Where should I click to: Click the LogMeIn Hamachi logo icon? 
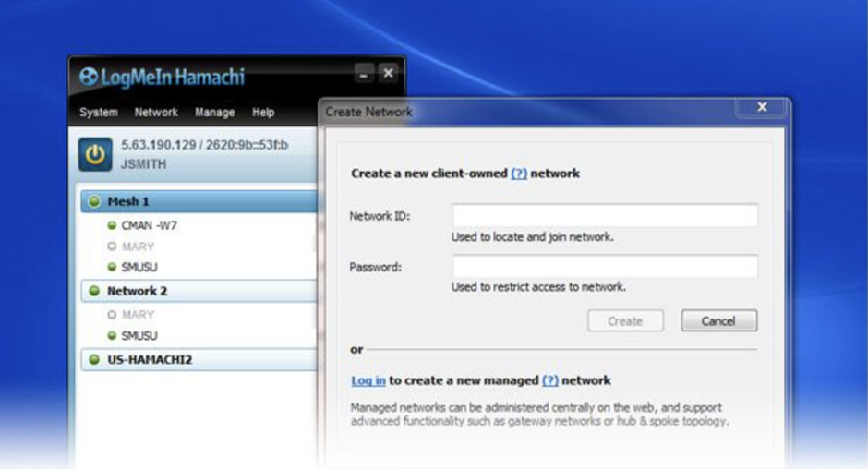click(89, 78)
